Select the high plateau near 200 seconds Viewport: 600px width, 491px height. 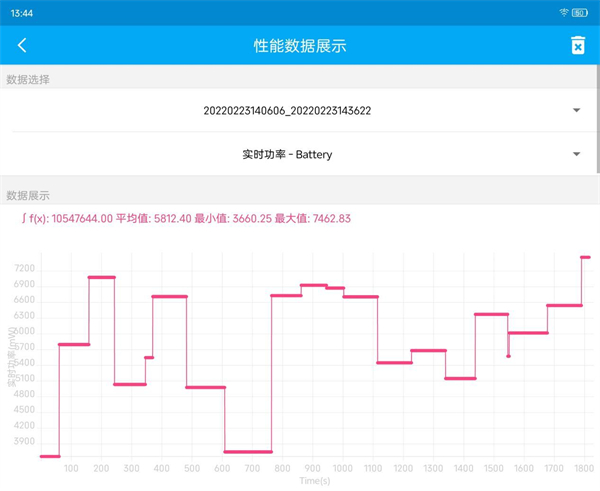tap(101, 277)
